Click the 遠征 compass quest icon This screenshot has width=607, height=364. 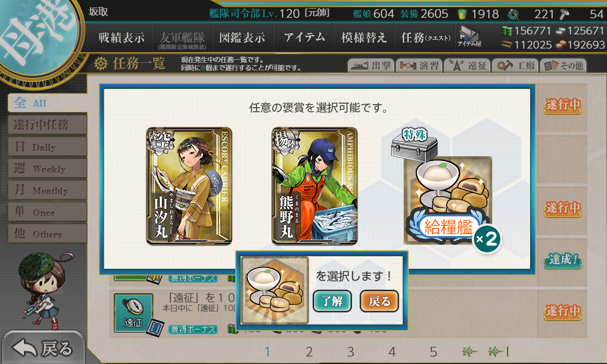[x=134, y=313]
